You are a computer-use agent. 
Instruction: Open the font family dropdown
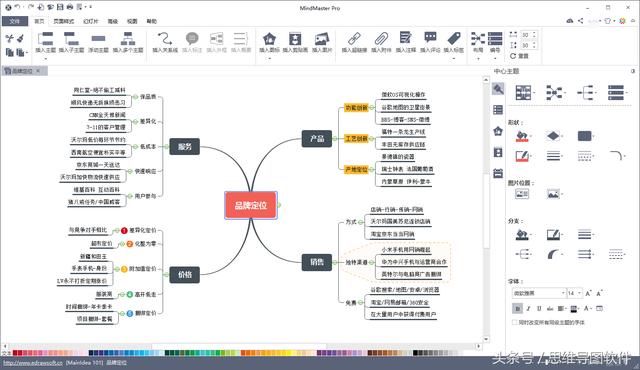point(539,293)
